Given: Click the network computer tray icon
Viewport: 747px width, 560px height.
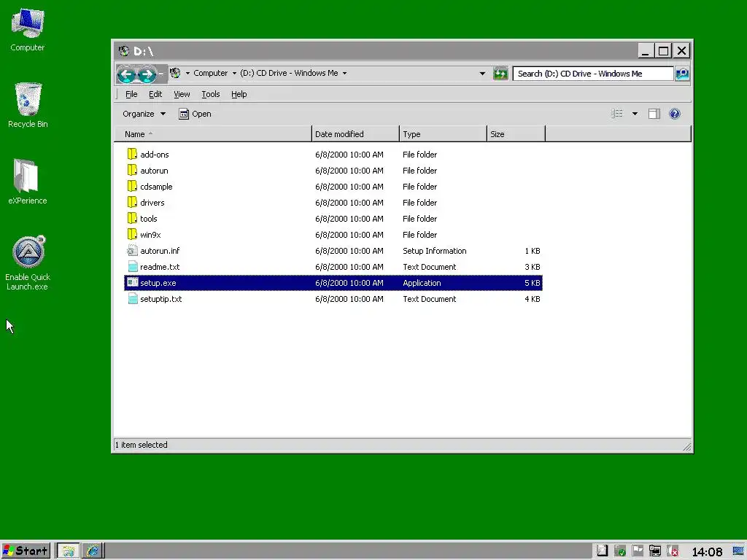Looking at the screenshot, I should 654,551.
